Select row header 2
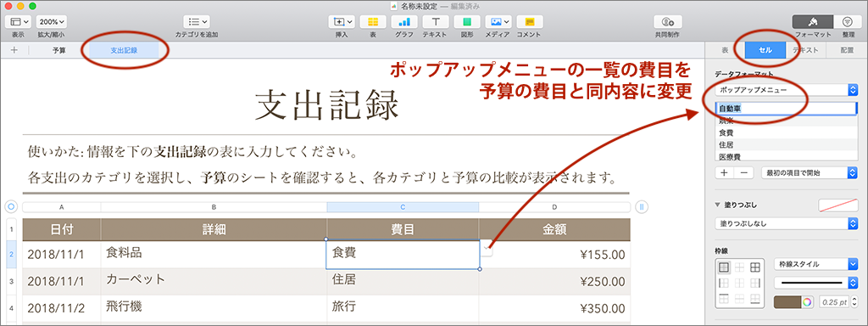This screenshot has width=868, height=326. [11, 255]
